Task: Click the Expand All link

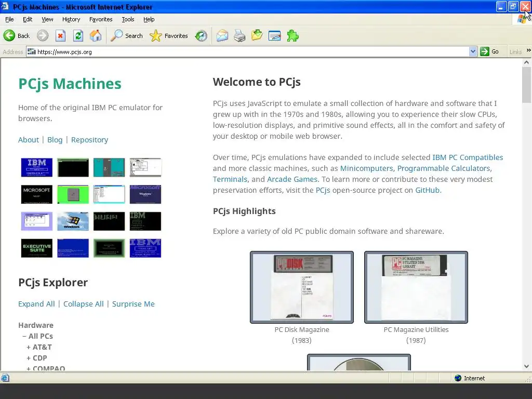Action: click(x=36, y=304)
